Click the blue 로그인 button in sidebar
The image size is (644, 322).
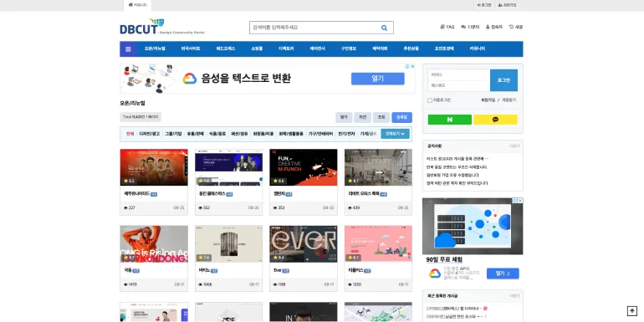click(504, 80)
